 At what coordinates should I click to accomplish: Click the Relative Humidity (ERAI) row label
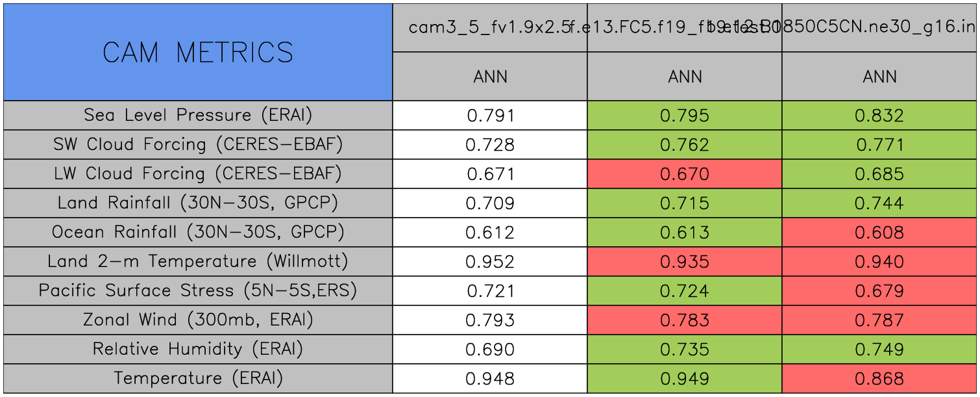coord(198,349)
